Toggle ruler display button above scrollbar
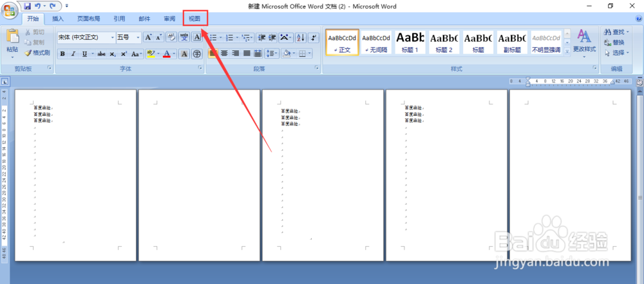This screenshot has height=284, width=644. click(639, 82)
